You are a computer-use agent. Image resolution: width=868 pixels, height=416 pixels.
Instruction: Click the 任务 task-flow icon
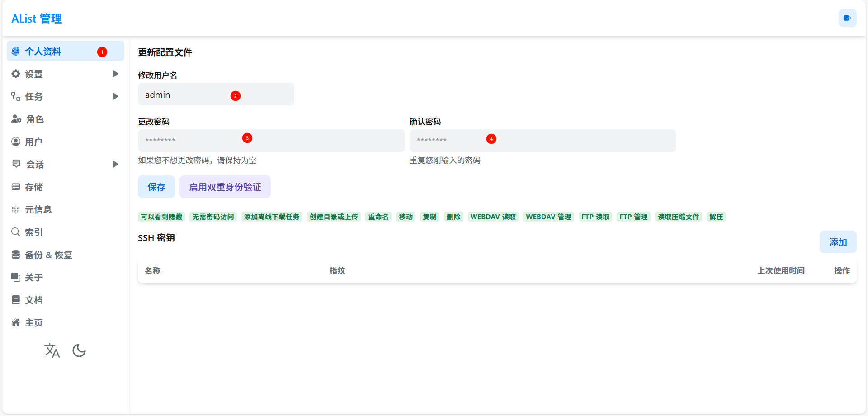pos(16,96)
